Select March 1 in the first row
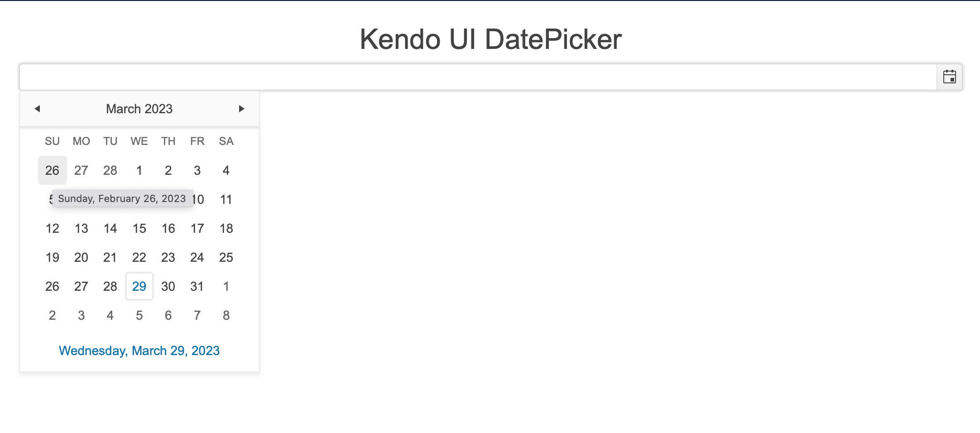980x433 pixels. pyautogui.click(x=139, y=170)
